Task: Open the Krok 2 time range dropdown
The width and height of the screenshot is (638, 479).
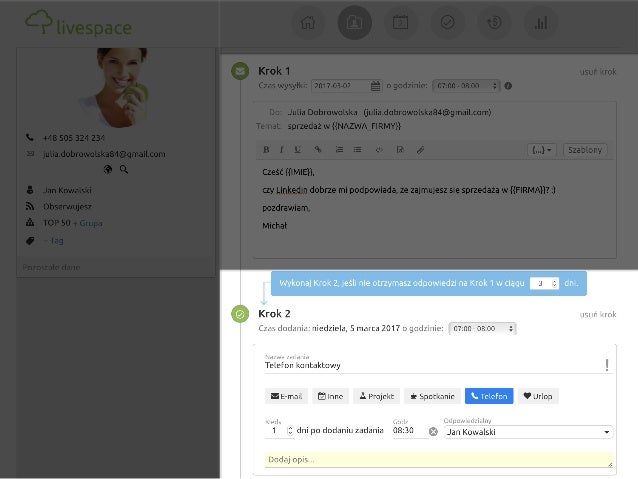Action: (x=482, y=328)
